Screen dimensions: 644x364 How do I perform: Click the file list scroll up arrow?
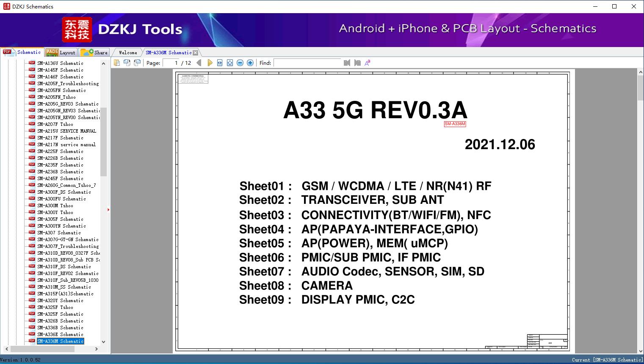coord(103,64)
